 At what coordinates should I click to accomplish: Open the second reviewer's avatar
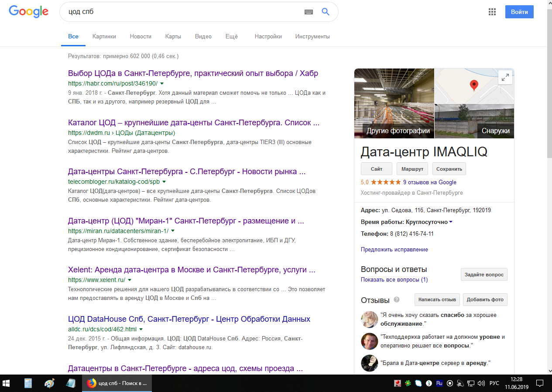369,341
